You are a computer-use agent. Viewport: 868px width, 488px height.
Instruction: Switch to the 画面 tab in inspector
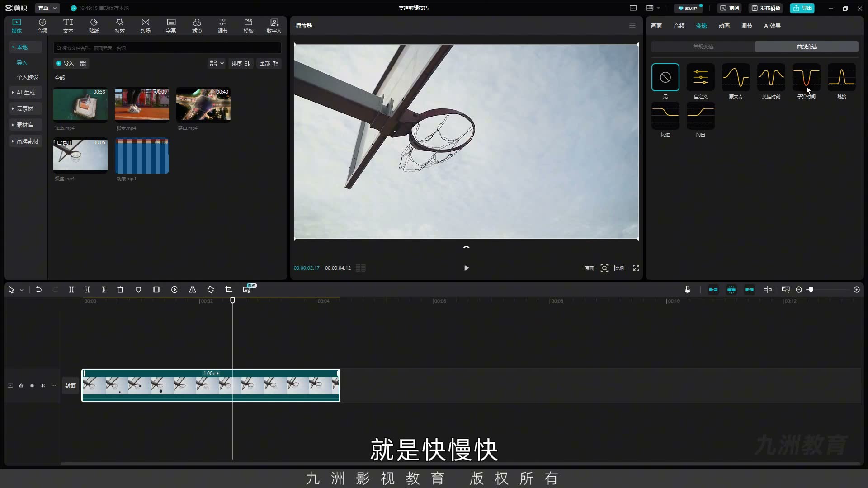tap(656, 26)
